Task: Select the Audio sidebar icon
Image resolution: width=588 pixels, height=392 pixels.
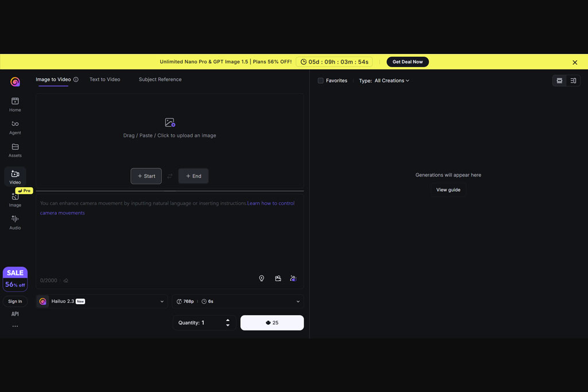Action: 15,222
